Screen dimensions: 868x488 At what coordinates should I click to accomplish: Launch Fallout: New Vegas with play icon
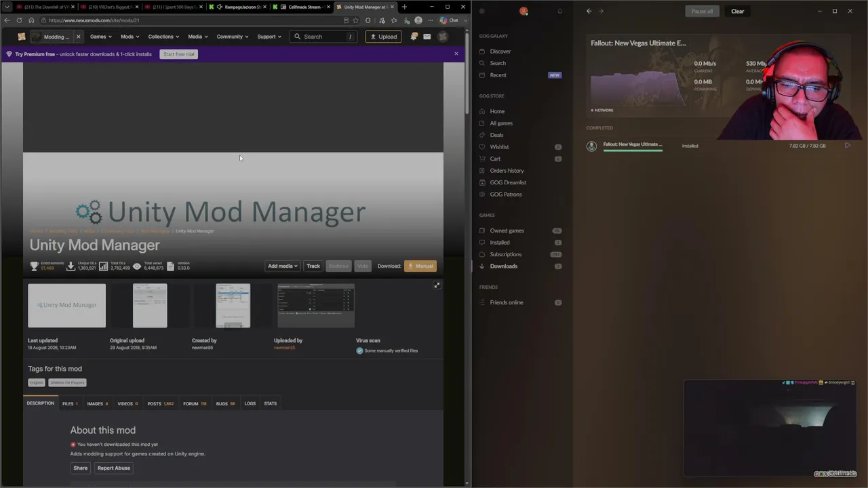[847, 146]
